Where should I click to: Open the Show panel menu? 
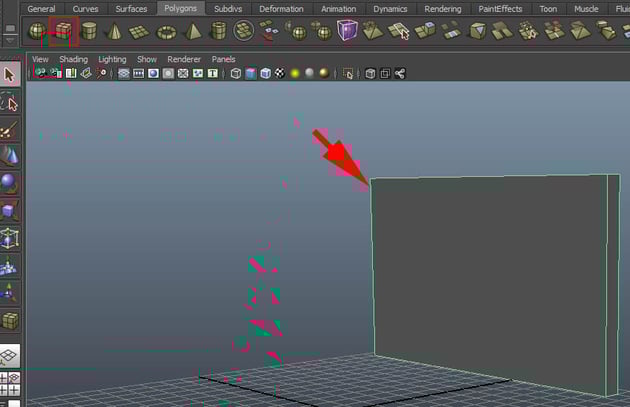[147, 59]
